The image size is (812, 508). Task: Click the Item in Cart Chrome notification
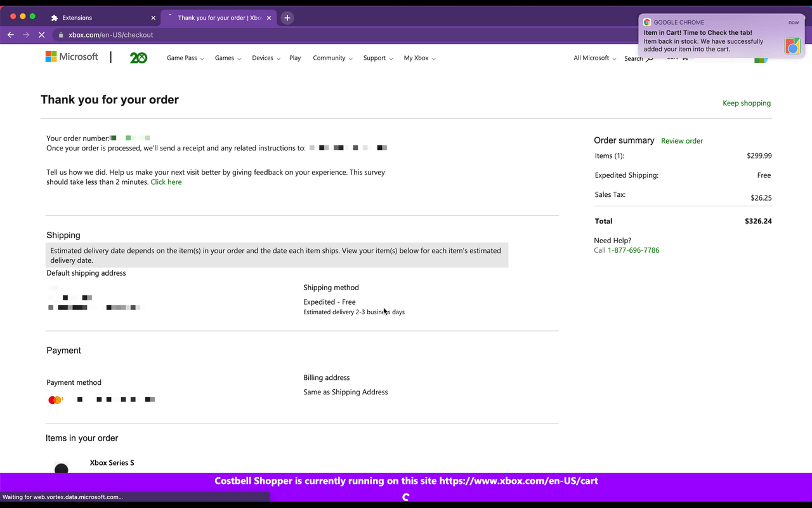pos(722,37)
